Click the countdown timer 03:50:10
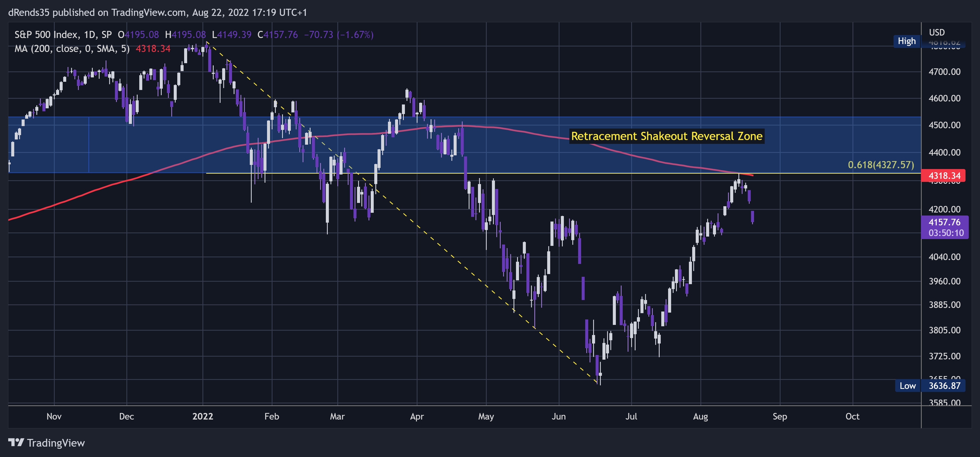Viewport: 980px width, 457px height. (x=946, y=233)
